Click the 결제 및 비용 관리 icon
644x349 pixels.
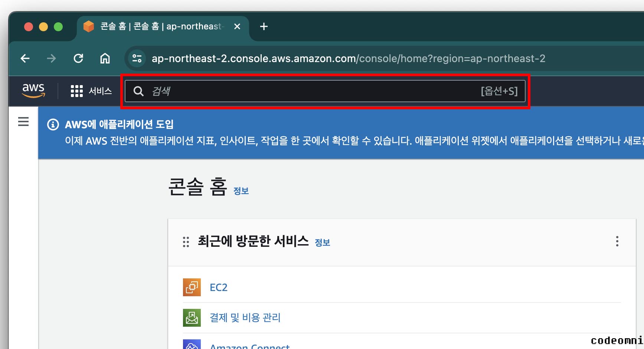click(192, 318)
